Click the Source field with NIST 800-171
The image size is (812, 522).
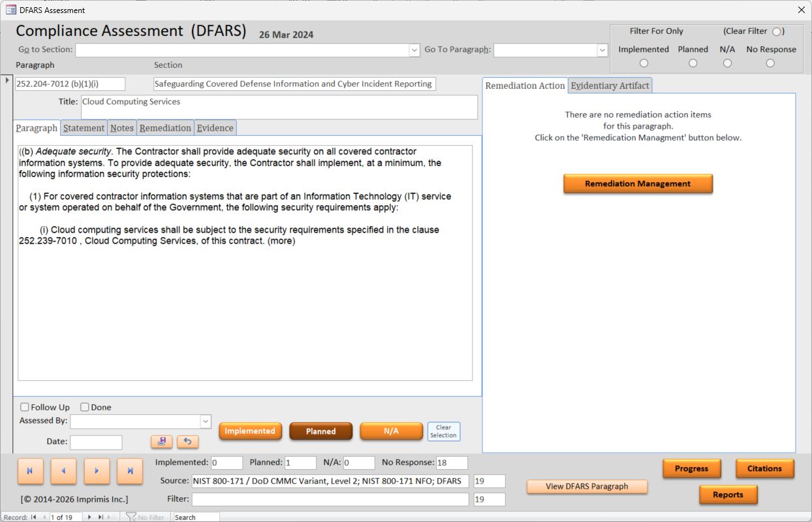330,481
